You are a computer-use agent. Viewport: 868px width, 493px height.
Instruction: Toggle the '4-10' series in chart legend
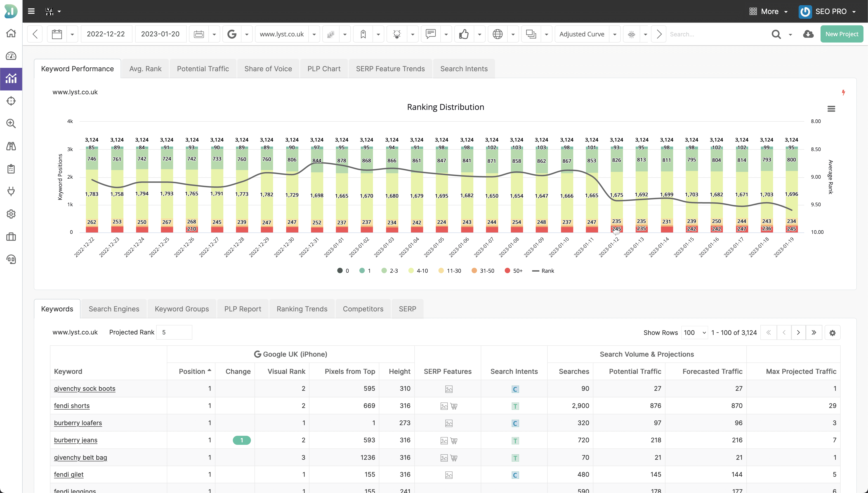pyautogui.click(x=418, y=270)
